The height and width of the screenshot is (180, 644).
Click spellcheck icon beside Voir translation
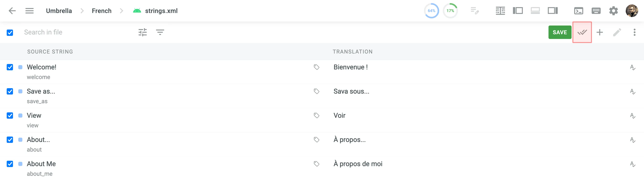(x=633, y=116)
